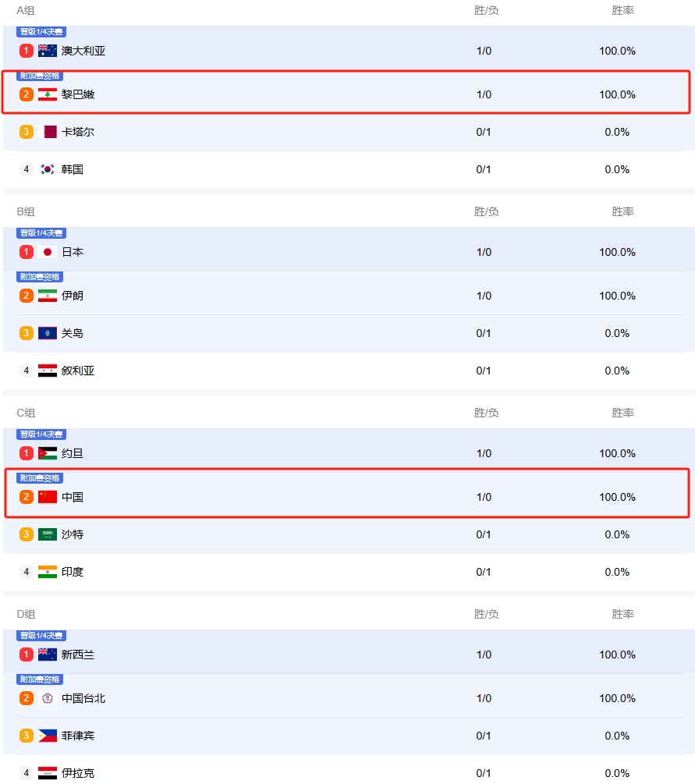Select the 约旦 team name
This screenshot has height=784, width=695.
pyautogui.click(x=73, y=453)
